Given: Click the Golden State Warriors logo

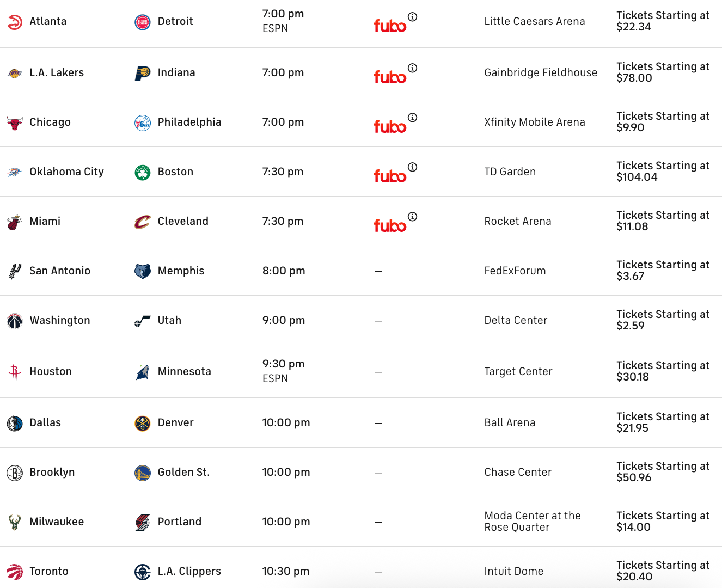Looking at the screenshot, I should click(142, 473).
